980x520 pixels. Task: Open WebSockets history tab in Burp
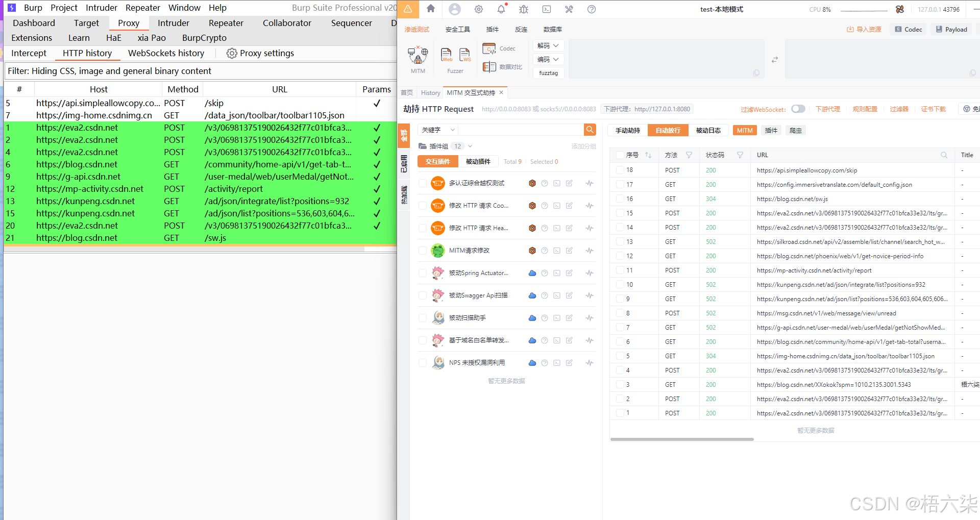point(166,53)
